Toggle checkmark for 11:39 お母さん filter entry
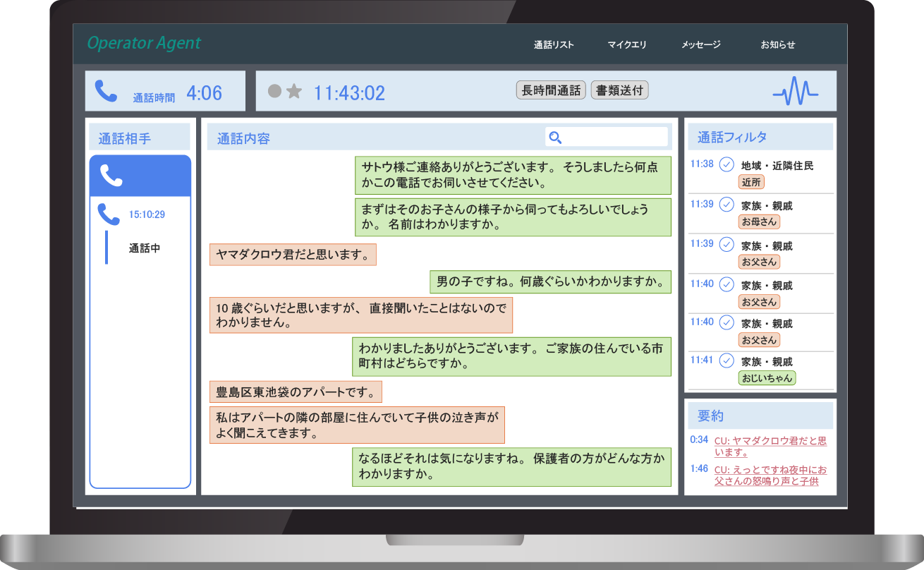Viewport: 924px width, 570px height. coord(727,205)
